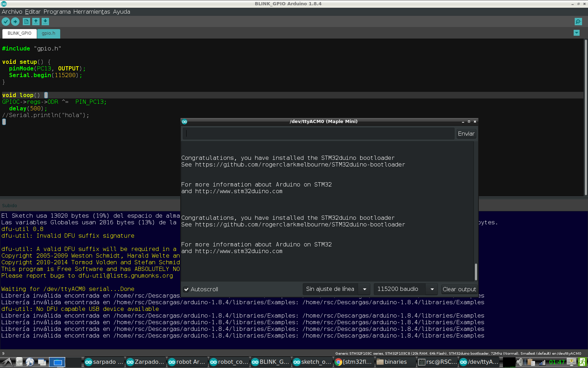Click 'Waiting for /dev/ttyACM0 serial...Done' line

[x=68, y=289]
